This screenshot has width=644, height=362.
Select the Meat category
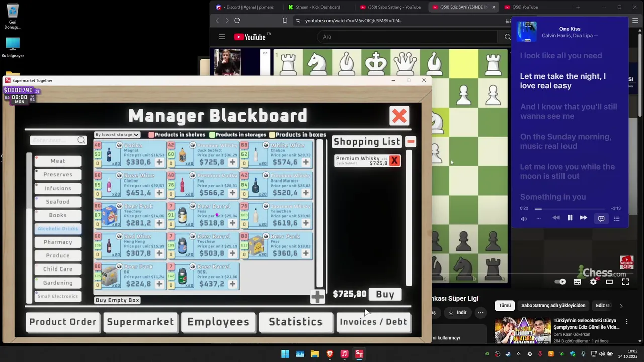click(x=58, y=161)
